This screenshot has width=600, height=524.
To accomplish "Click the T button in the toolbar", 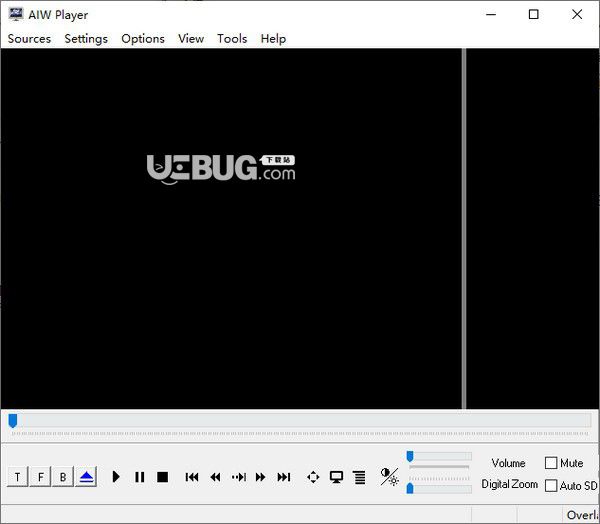I will [18, 477].
